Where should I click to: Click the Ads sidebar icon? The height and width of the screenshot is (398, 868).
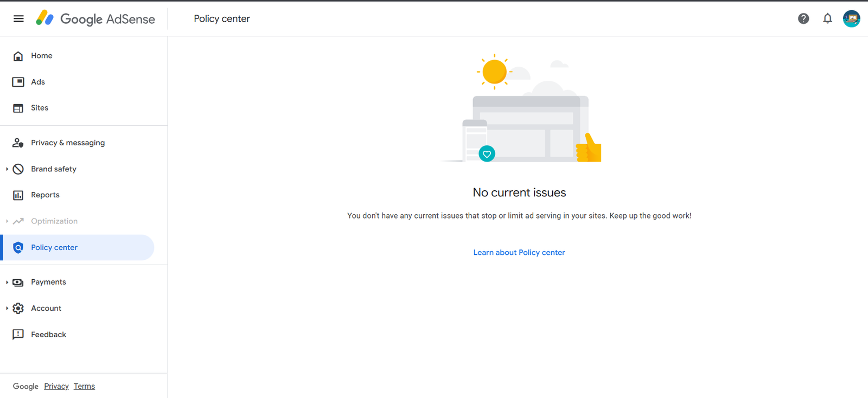(x=18, y=82)
